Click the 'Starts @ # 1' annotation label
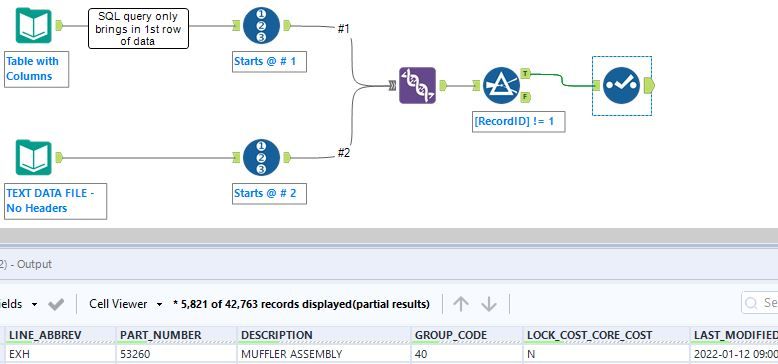Screen dimensions: 778x364 (269, 62)
